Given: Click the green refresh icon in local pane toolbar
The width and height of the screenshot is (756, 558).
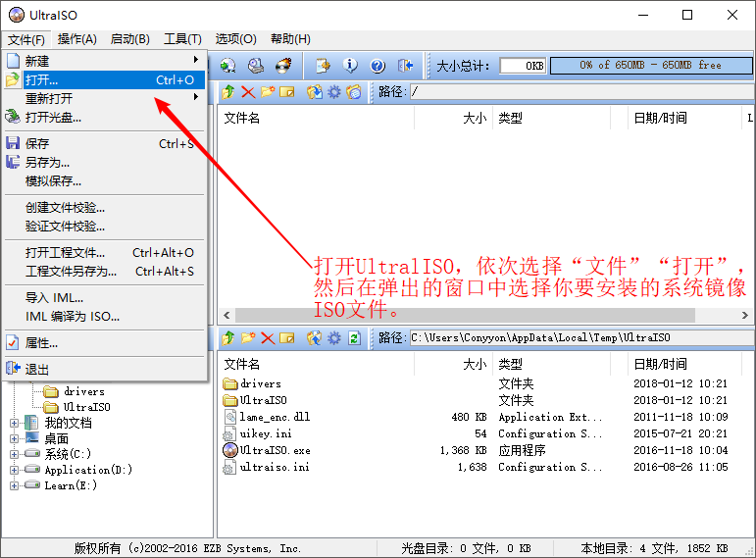Looking at the screenshot, I should [354, 338].
